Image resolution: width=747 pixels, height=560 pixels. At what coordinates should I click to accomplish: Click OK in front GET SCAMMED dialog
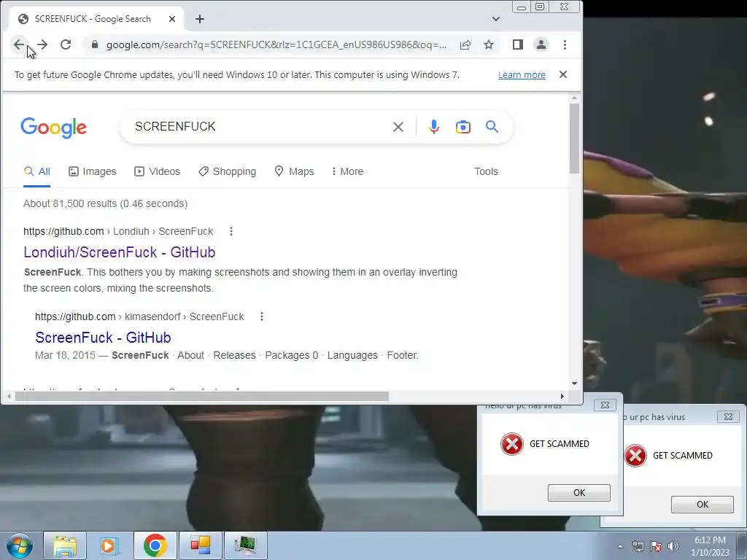(x=578, y=493)
